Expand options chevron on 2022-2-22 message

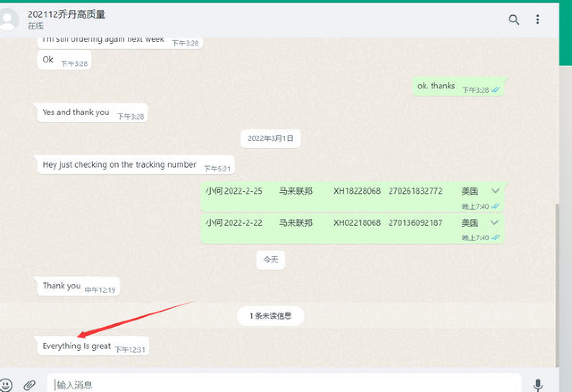click(494, 223)
